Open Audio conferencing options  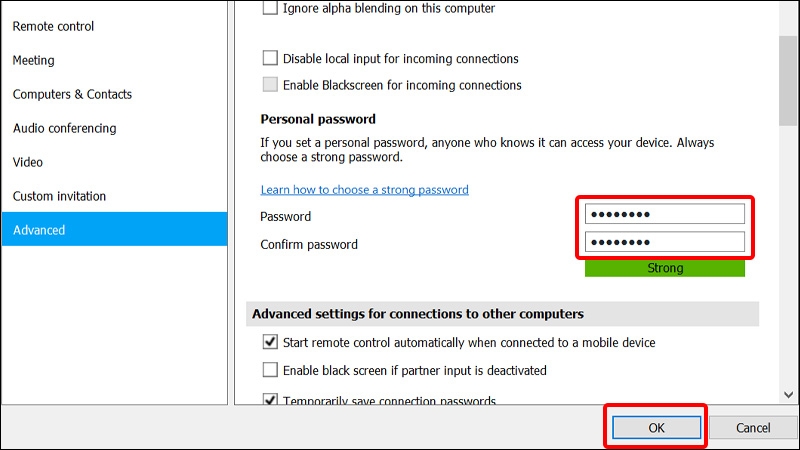(64, 128)
